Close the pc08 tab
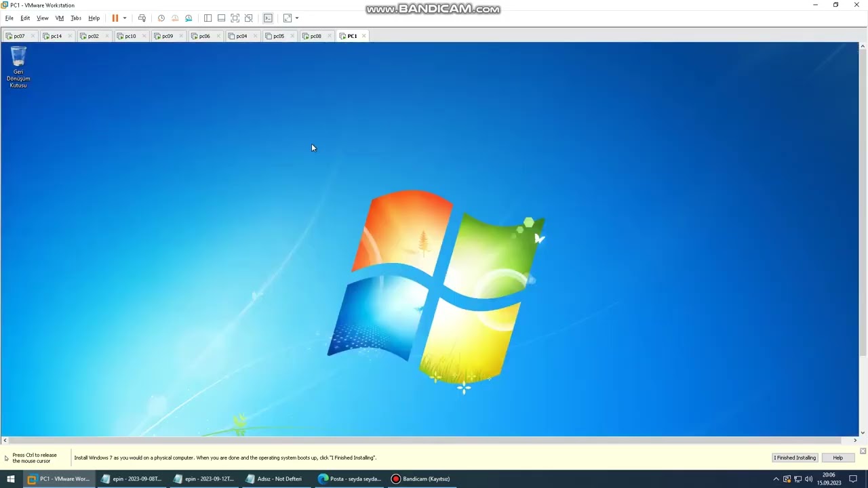This screenshot has width=868, height=488. pyautogui.click(x=329, y=36)
